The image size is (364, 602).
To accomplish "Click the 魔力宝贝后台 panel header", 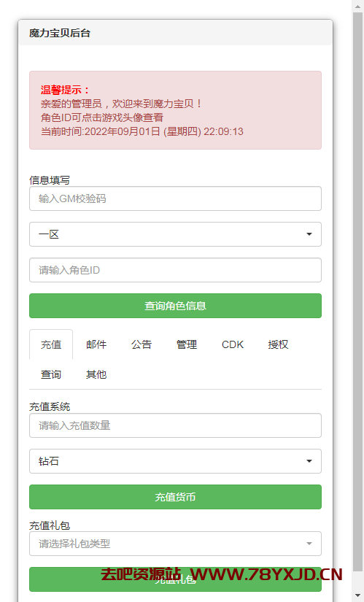I will pyautogui.click(x=175, y=33).
